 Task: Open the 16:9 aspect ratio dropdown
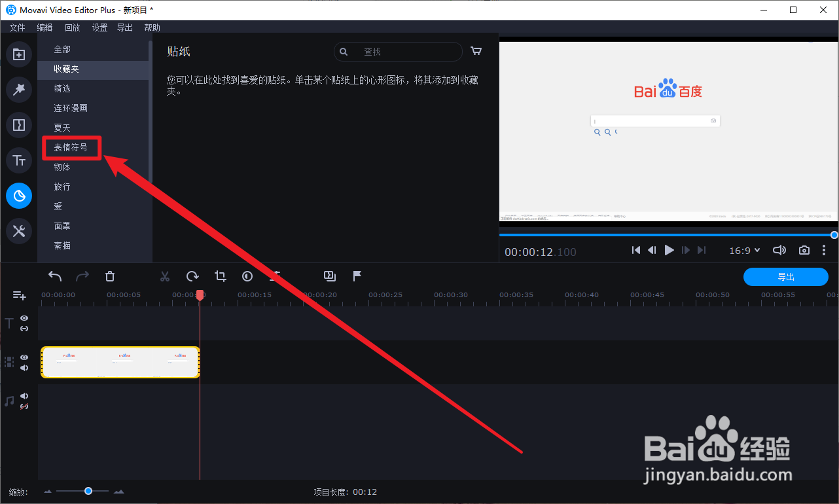tap(745, 250)
